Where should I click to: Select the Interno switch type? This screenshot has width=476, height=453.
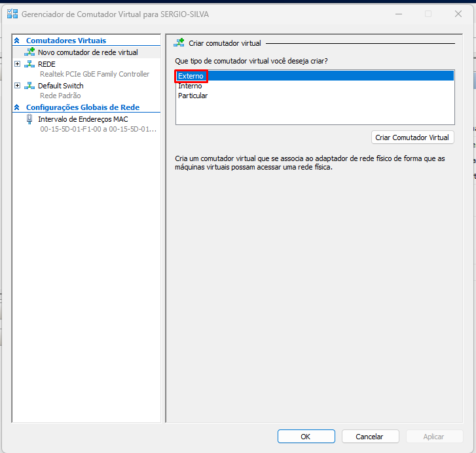point(190,86)
